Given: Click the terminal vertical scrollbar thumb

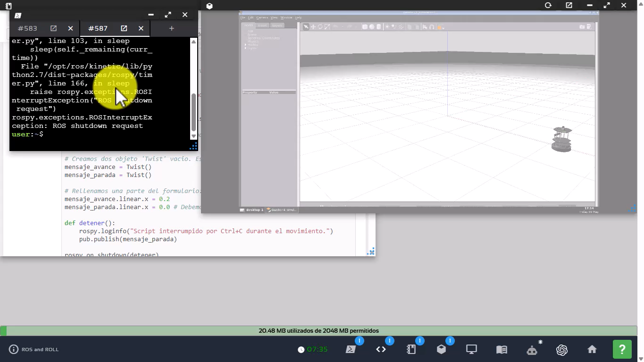Looking at the screenshot, I should [193, 112].
